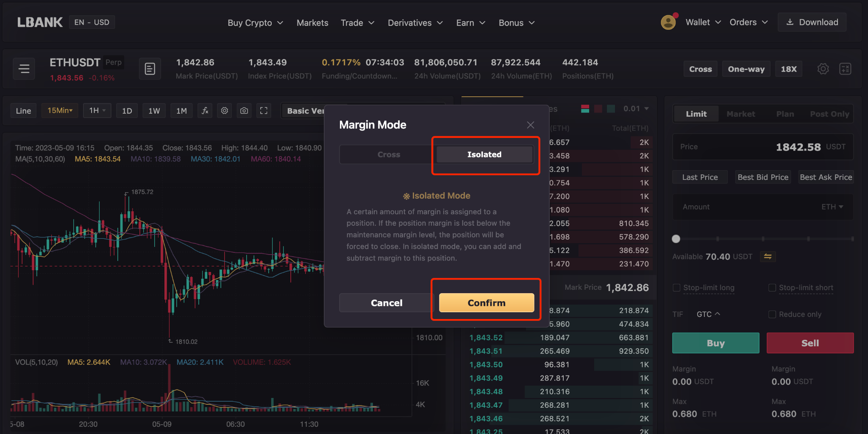Click the amount percentage slider handle
Image resolution: width=868 pixels, height=434 pixels.
pyautogui.click(x=676, y=239)
